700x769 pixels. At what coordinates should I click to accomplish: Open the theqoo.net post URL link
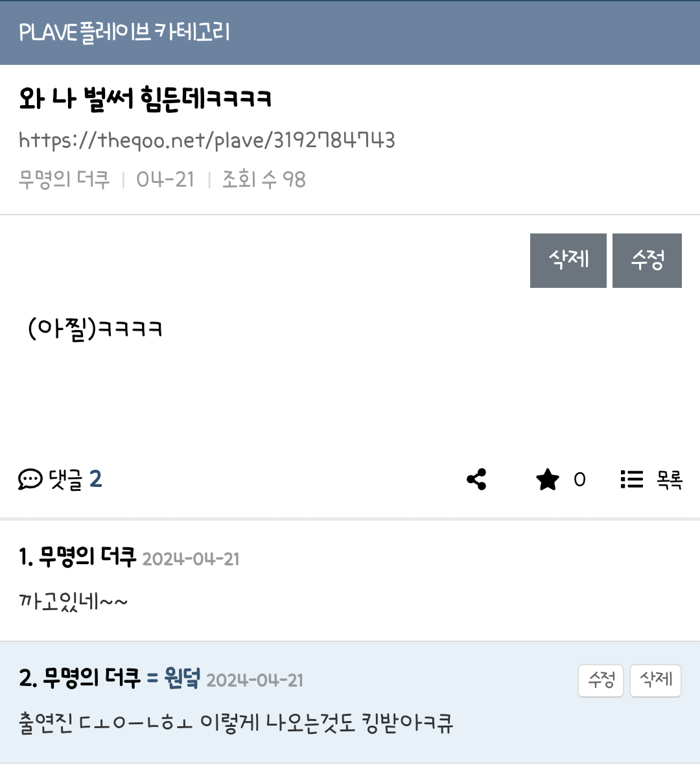tap(207, 140)
